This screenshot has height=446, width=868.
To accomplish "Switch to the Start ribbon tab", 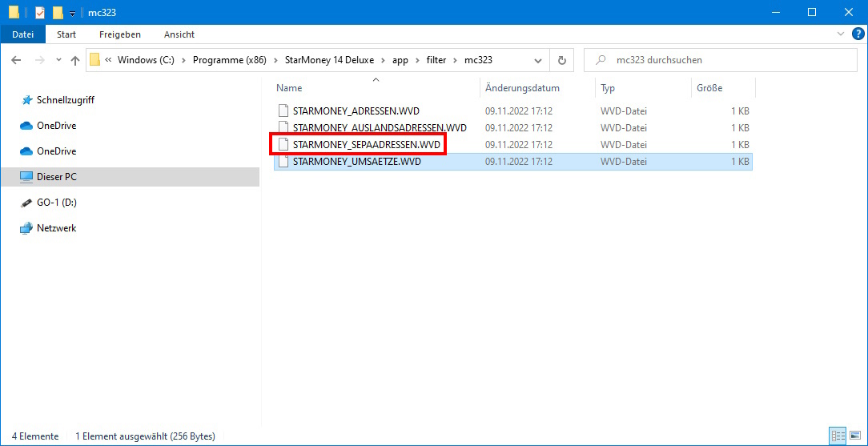I will click(x=66, y=34).
